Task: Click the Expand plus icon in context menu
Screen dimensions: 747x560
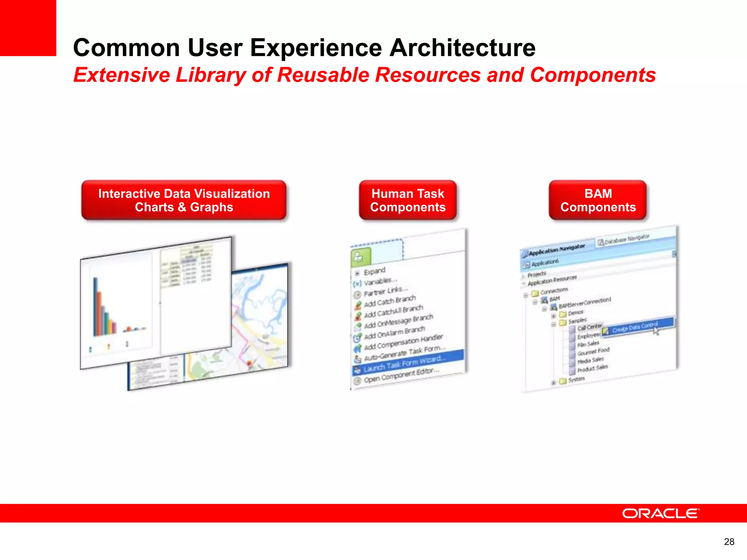Action: 357,273
